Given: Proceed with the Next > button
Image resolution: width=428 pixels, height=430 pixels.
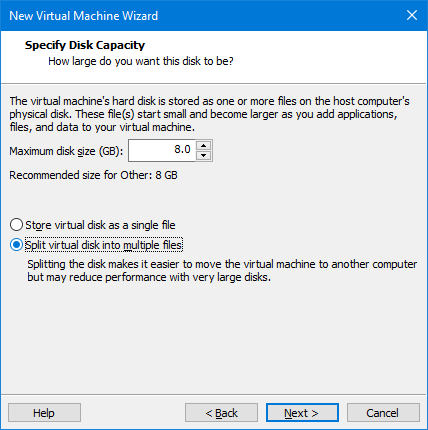Looking at the screenshot, I should (x=302, y=413).
